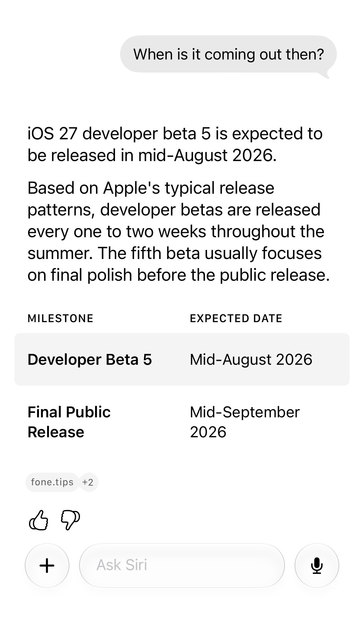Expand the +2 additional sources badge
The image size is (364, 618).
pos(88,482)
